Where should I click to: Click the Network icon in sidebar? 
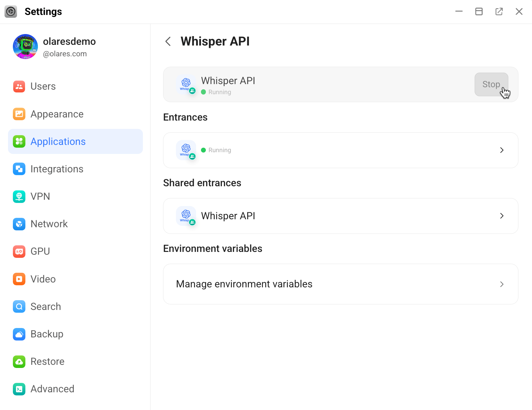point(19,224)
